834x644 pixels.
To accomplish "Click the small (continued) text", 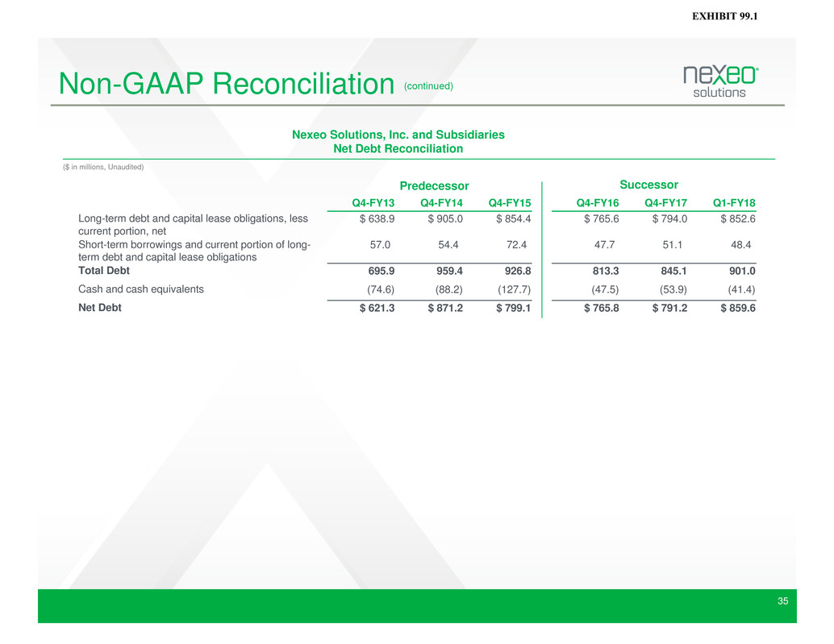I will [x=429, y=85].
